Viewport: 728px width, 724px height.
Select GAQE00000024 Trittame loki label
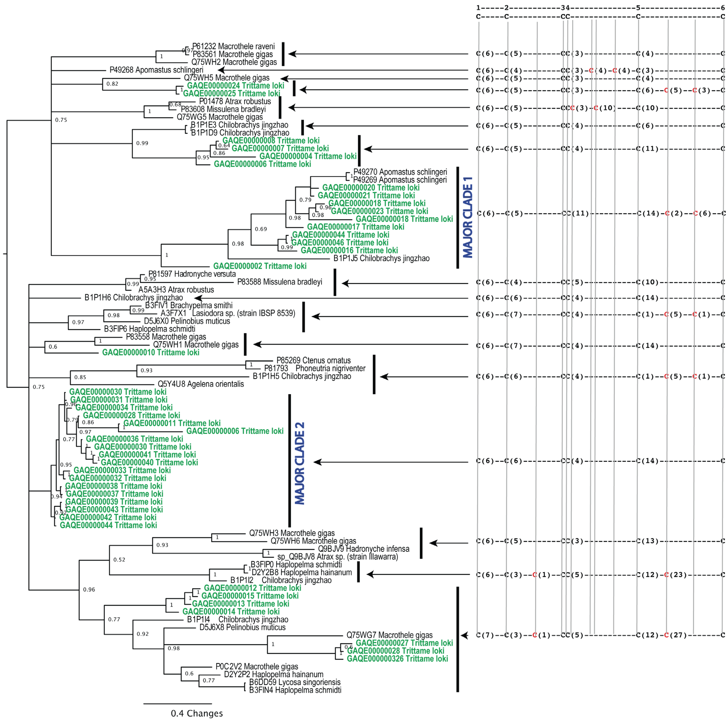click(236, 86)
